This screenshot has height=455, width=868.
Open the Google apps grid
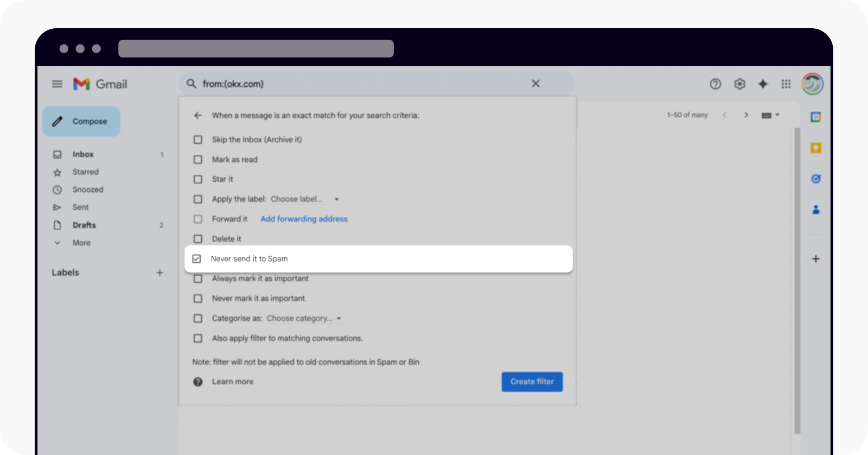(x=786, y=84)
